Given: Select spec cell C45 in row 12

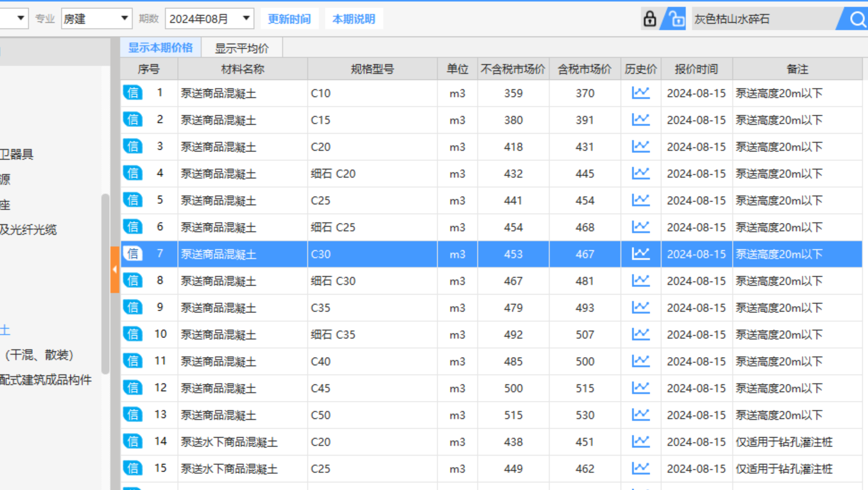Looking at the screenshot, I should pyautogui.click(x=372, y=388).
